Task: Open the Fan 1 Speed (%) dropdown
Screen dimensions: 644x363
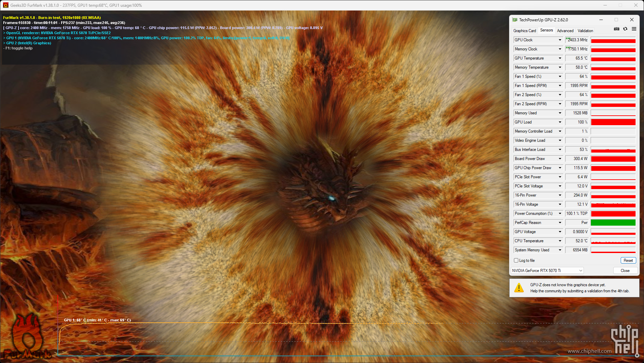Action: click(x=560, y=76)
